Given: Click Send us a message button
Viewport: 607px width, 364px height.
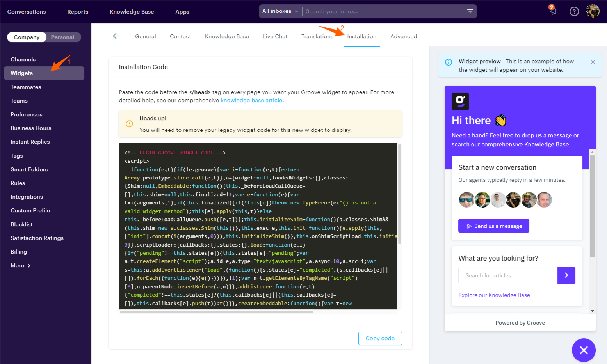Looking at the screenshot, I should [x=493, y=226].
